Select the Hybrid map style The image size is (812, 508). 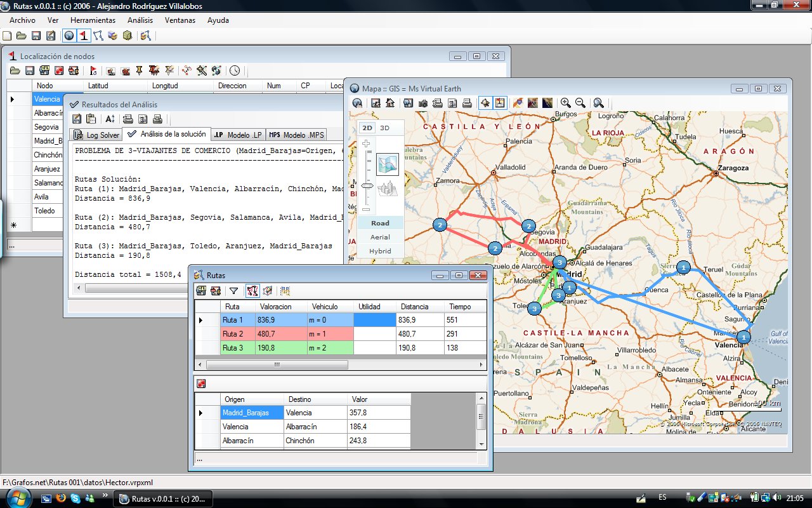380,251
